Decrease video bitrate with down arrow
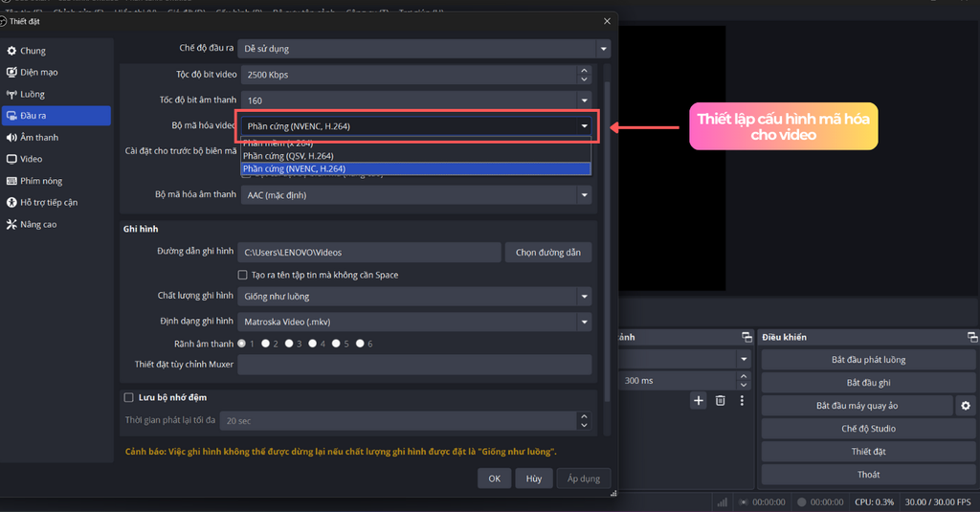The height and width of the screenshot is (512, 980). click(584, 79)
